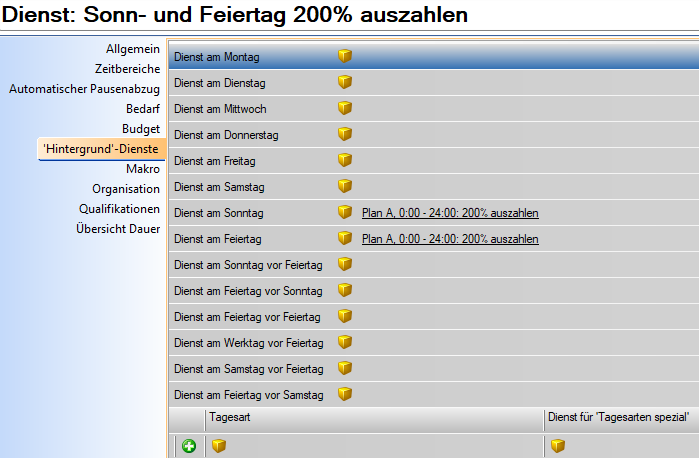Open the Budget section
This screenshot has width=699, height=458.
click(141, 129)
